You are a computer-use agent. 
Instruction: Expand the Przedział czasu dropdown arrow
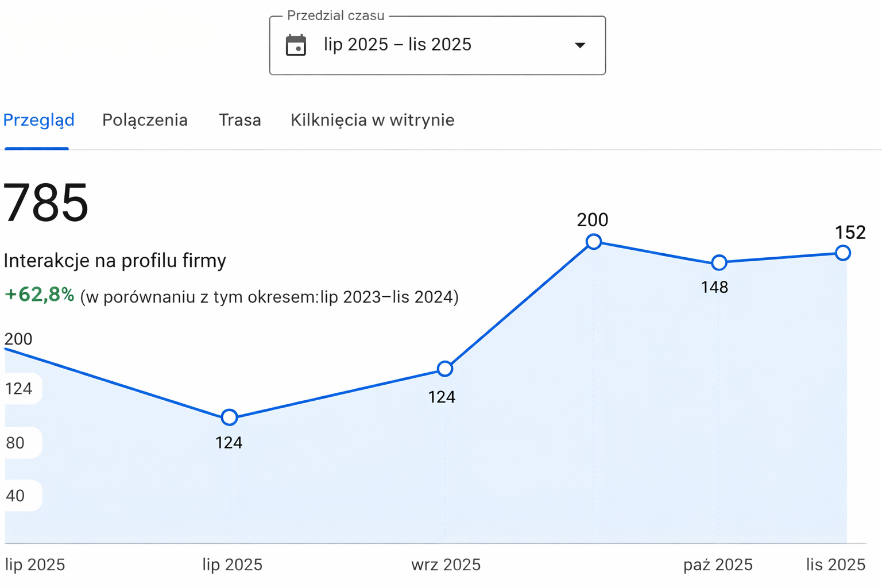click(580, 45)
